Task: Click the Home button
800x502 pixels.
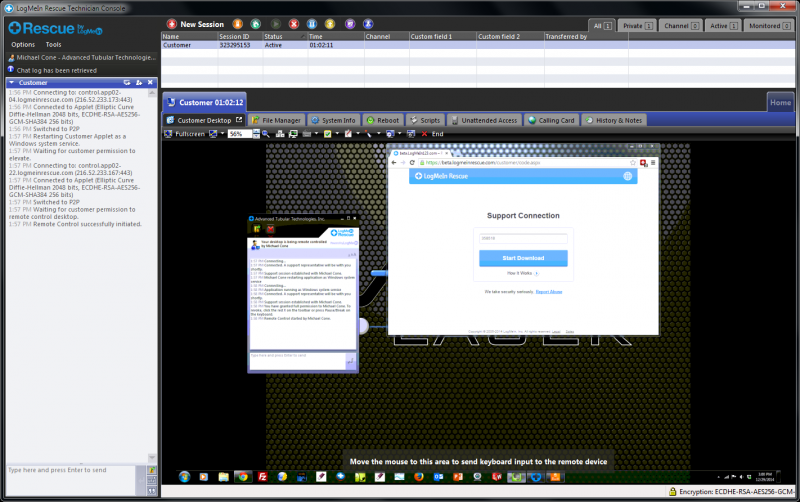Action: click(780, 102)
